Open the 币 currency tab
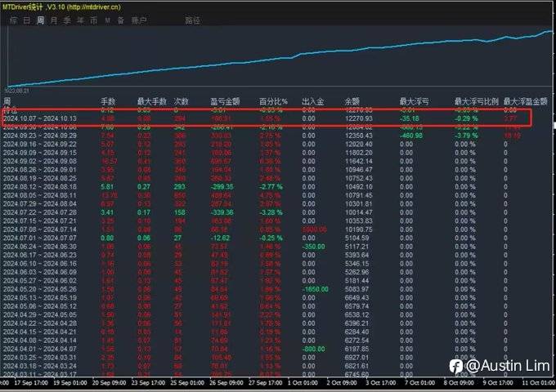556x392 pixels. 93,20
